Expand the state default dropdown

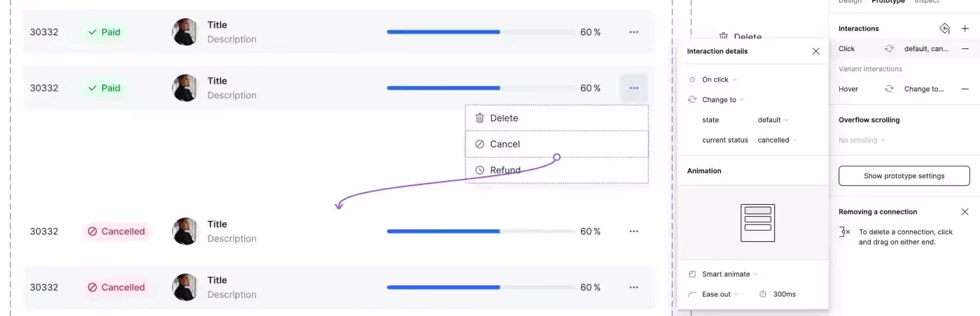[x=773, y=120]
